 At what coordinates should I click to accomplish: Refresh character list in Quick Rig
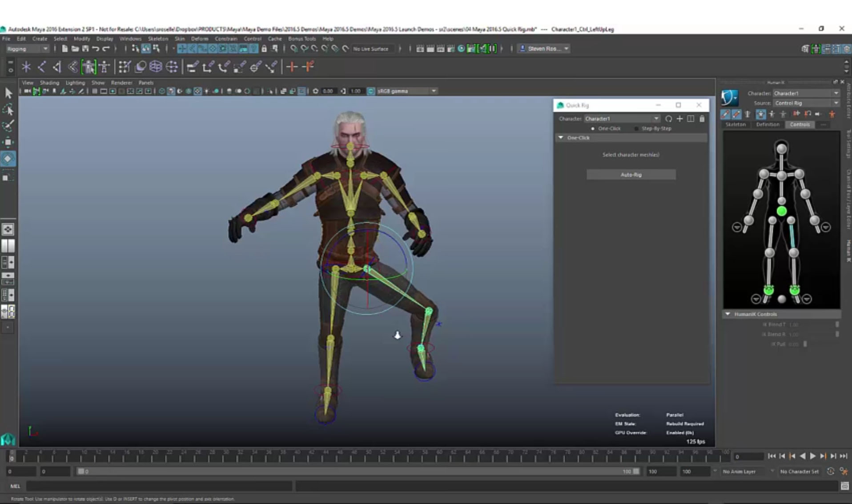click(x=668, y=119)
